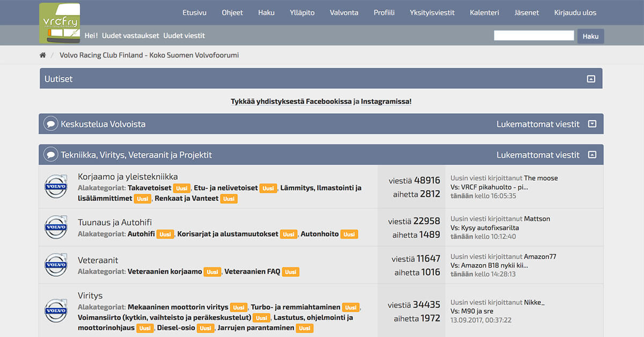Open Lastutus, ohjelmointi ja moottorinohjaus subforum
Screen dimensions: 644x337
click(215, 323)
